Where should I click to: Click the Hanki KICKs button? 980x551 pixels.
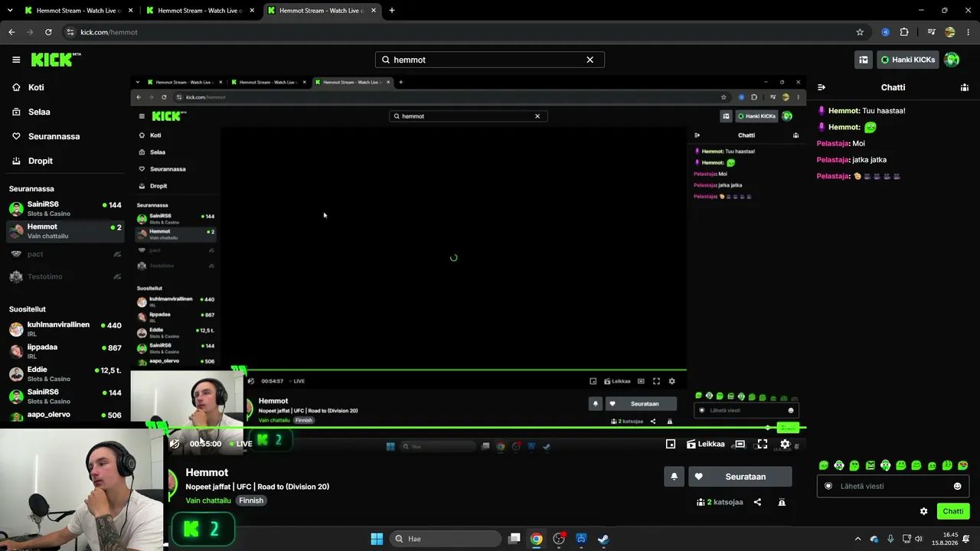908,60
